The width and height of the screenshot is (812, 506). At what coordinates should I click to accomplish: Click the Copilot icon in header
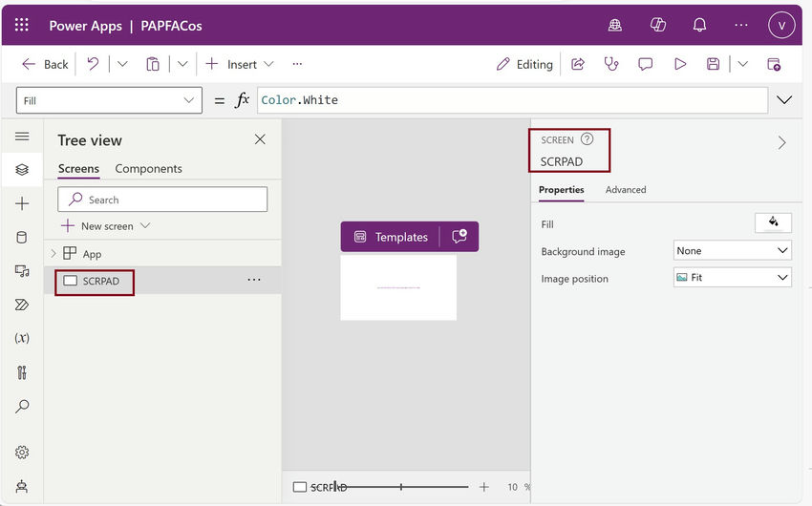tap(657, 26)
